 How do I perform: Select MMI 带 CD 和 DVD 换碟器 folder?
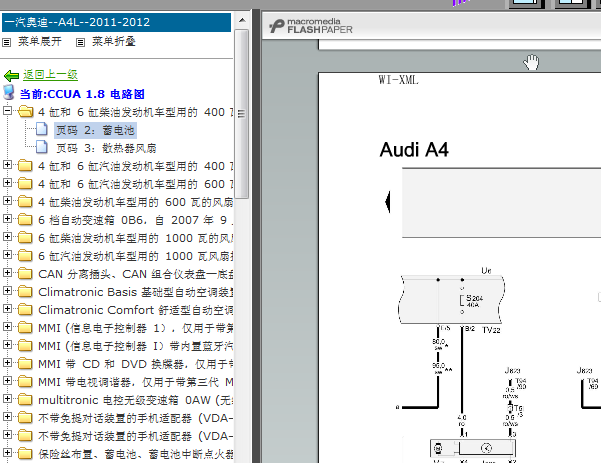(x=135, y=364)
